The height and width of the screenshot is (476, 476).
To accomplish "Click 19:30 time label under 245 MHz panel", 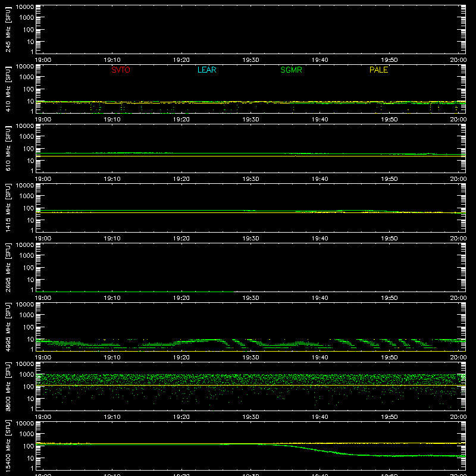I will click(x=250, y=60).
